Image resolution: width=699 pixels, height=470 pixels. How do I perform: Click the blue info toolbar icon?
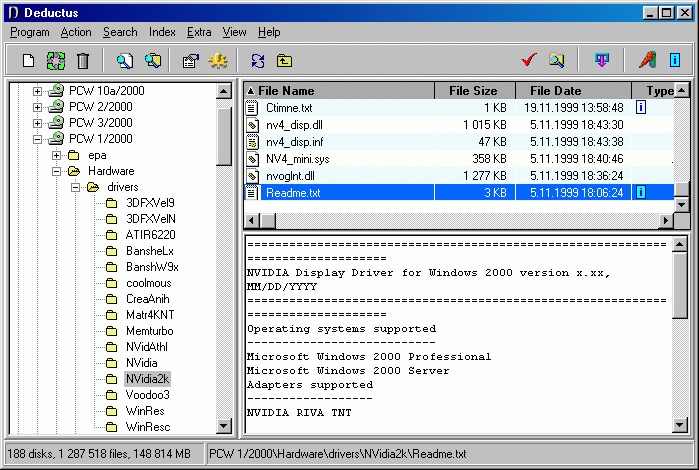pos(675,60)
